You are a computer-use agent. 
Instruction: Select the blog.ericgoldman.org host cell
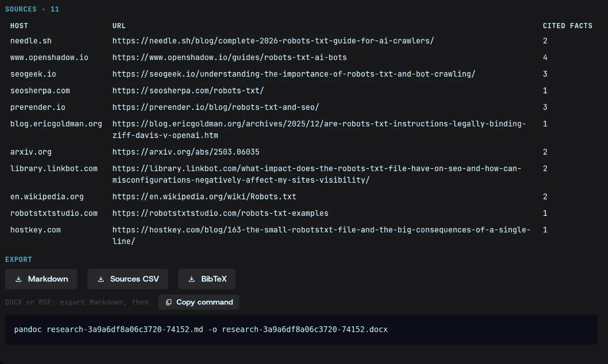coord(56,124)
